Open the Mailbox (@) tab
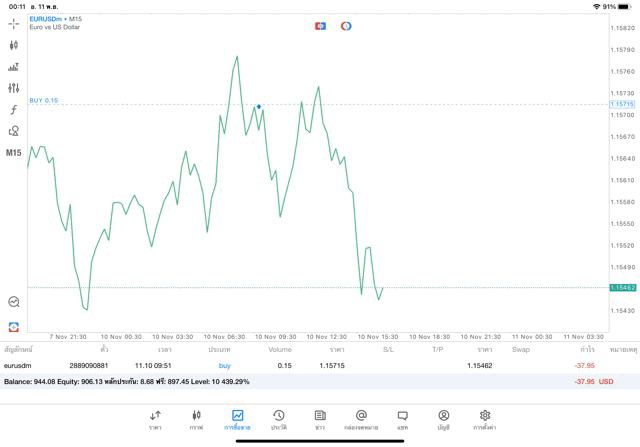The image size is (640, 447). pyautogui.click(x=361, y=419)
